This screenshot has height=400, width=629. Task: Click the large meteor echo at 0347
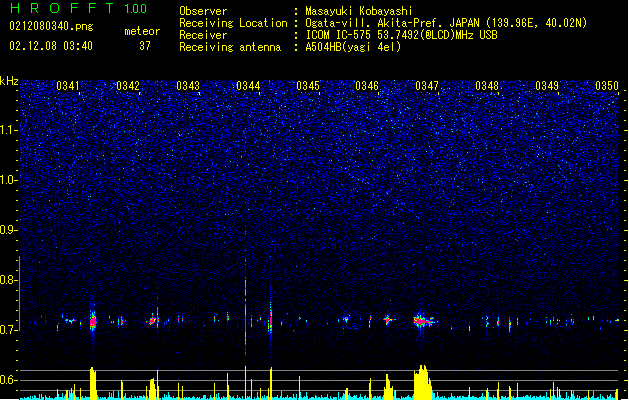pos(424,321)
